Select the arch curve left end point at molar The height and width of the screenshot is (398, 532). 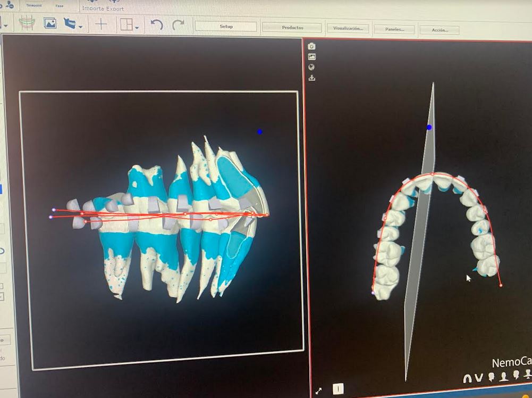373,293
